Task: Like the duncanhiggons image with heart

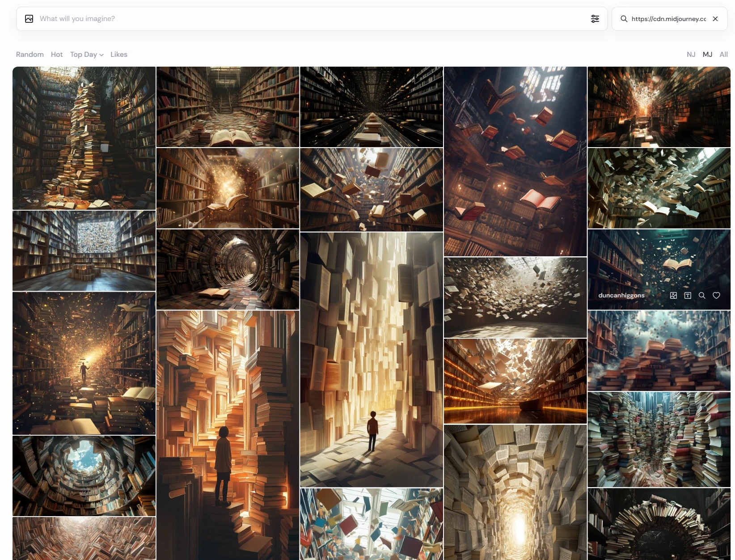Action: (716, 295)
